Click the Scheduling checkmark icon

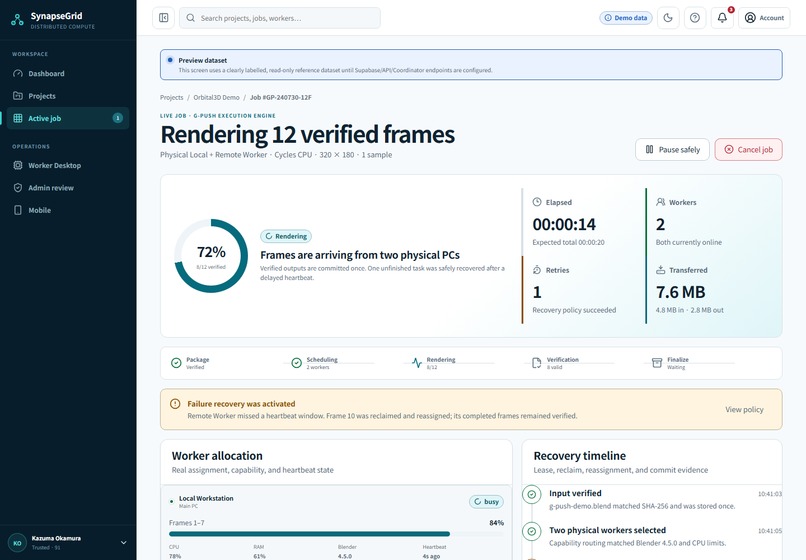297,363
